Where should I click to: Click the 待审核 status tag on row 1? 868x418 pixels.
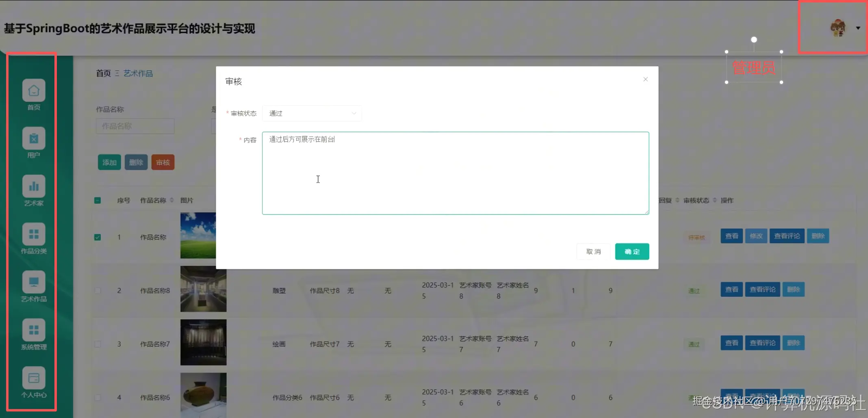pos(697,237)
